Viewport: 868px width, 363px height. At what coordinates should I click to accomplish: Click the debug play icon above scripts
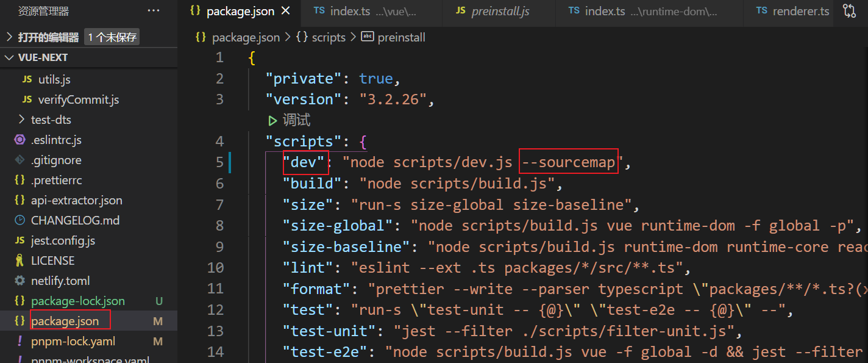(272, 120)
